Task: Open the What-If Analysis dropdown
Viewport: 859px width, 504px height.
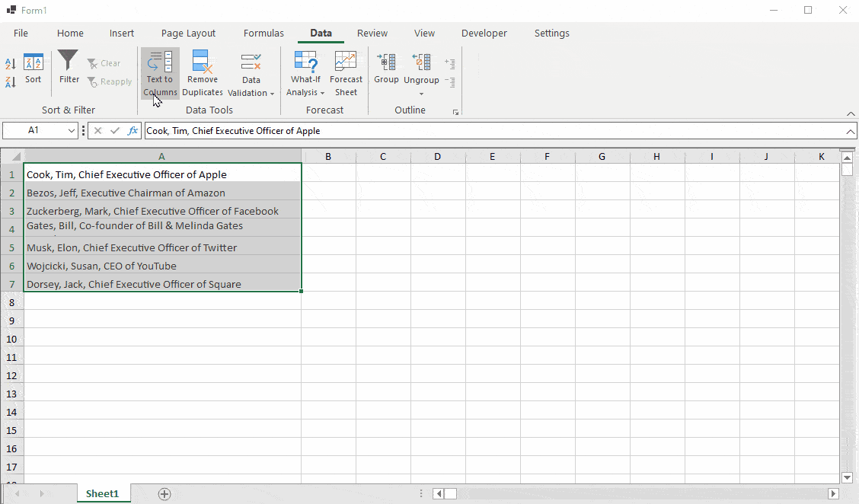Action: pos(305,92)
